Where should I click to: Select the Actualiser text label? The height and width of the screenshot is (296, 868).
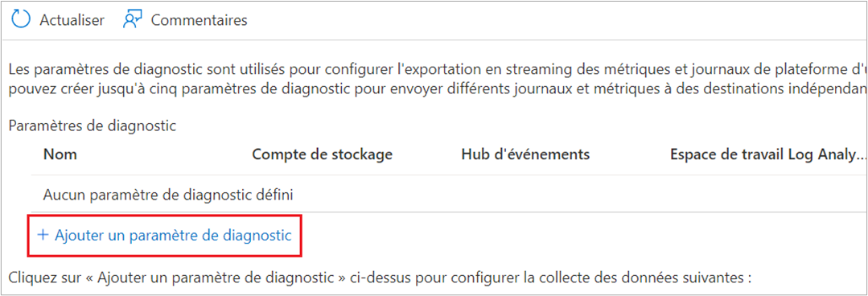click(x=72, y=20)
